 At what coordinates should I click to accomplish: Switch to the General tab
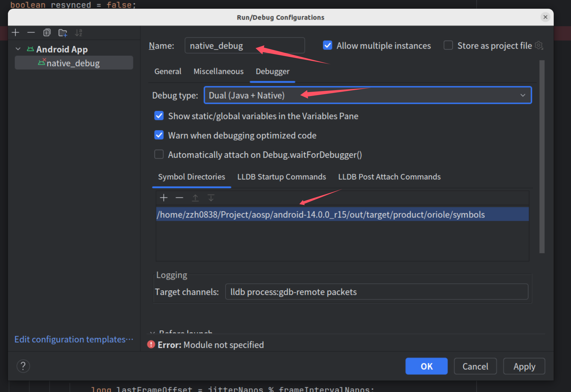168,71
